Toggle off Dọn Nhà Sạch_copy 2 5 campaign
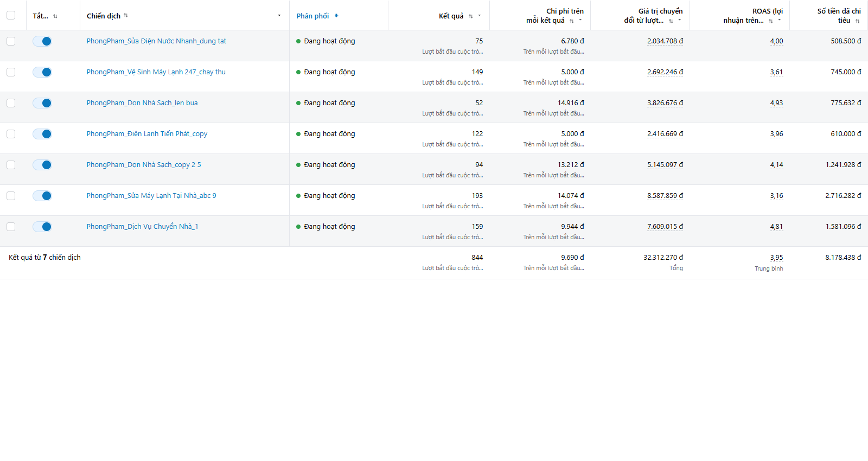The width and height of the screenshot is (868, 461). point(42,165)
